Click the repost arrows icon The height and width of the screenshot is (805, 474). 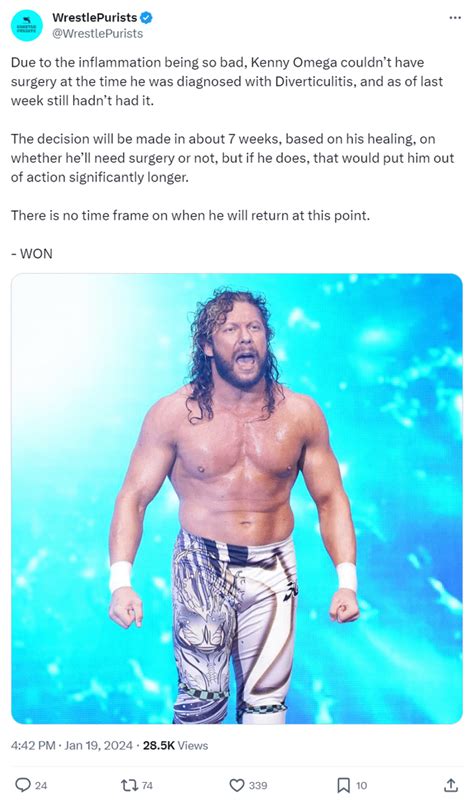(128, 785)
